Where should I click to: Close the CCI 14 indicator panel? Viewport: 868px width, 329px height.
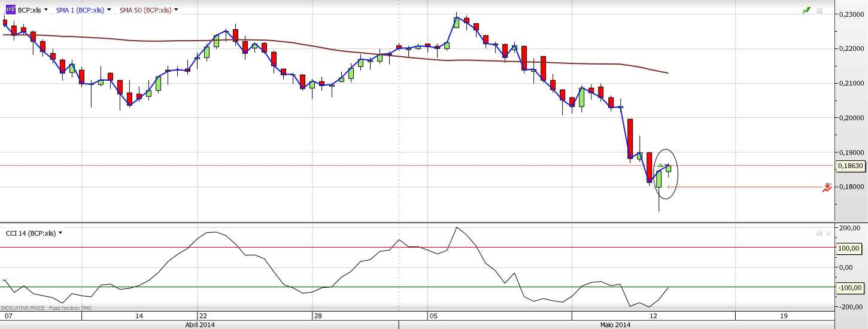[x=828, y=233]
